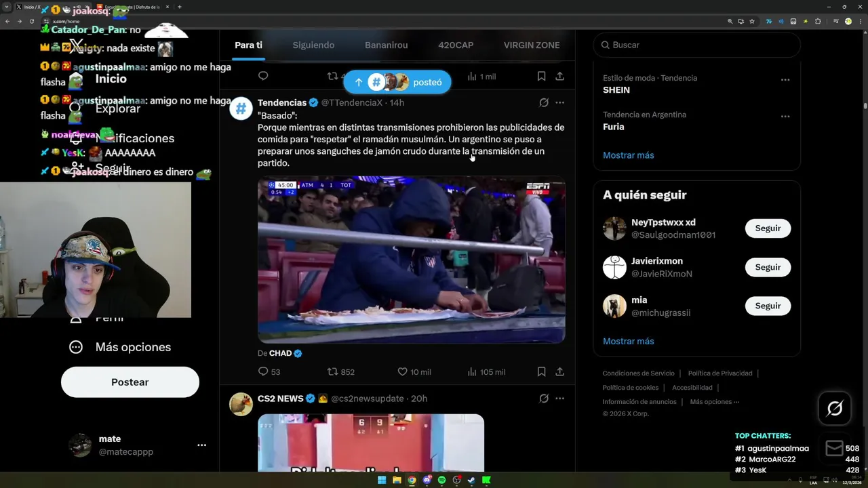Switch to 420CAP tab

456,45
